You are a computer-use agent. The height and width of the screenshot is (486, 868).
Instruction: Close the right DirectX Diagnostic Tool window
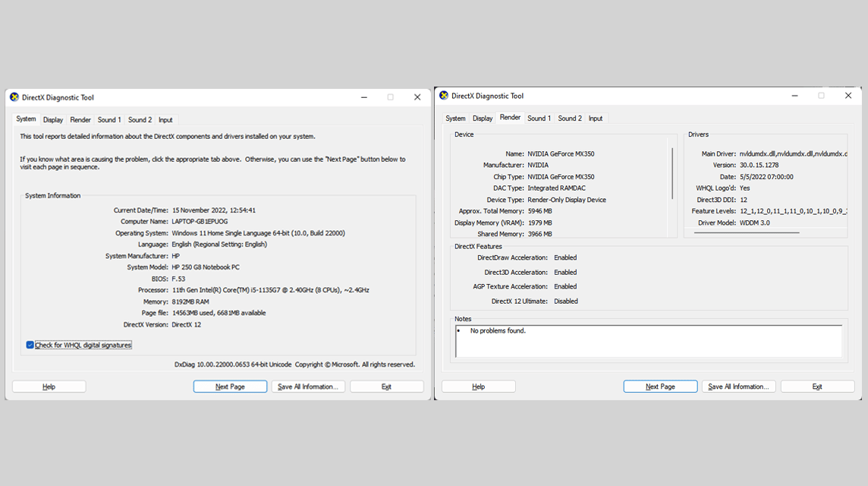848,96
